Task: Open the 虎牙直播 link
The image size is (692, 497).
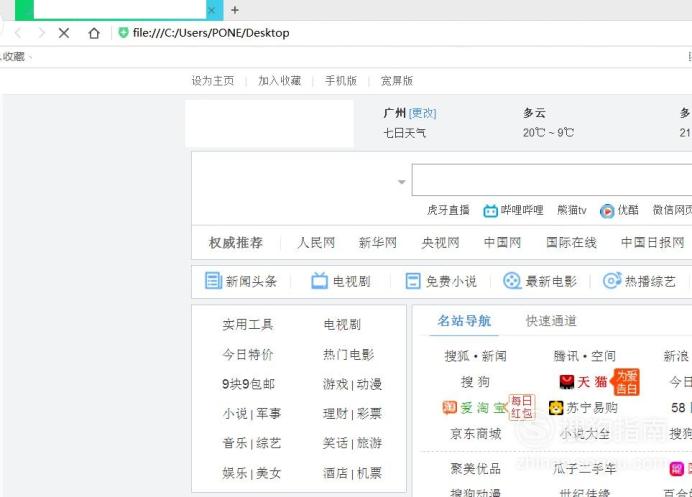Action: tap(448, 211)
